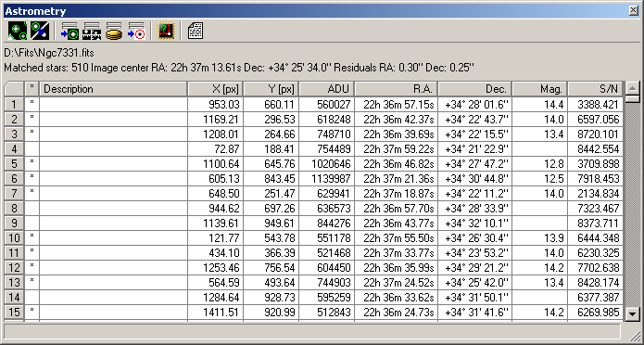Click the vertical scrollbar track
The image size is (644, 345).
click(633, 206)
